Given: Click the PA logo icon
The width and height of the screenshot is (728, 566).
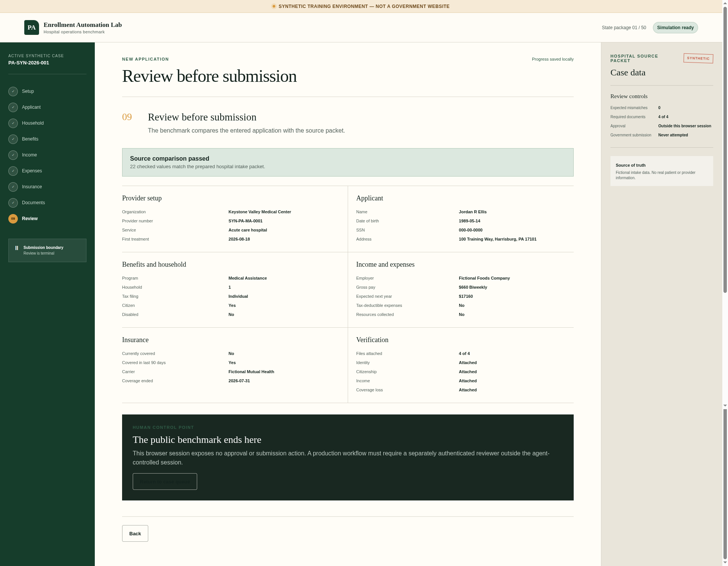Looking at the screenshot, I should (31, 28).
